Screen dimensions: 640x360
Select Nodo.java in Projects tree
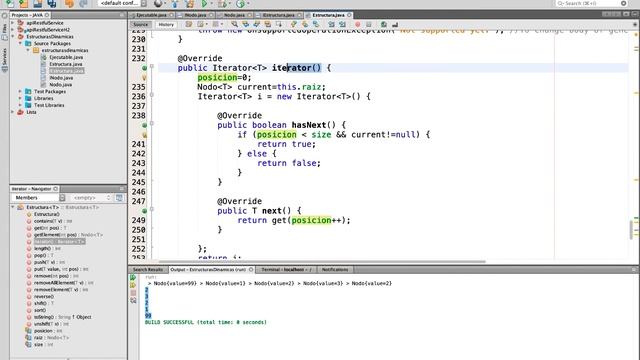[x=61, y=84]
